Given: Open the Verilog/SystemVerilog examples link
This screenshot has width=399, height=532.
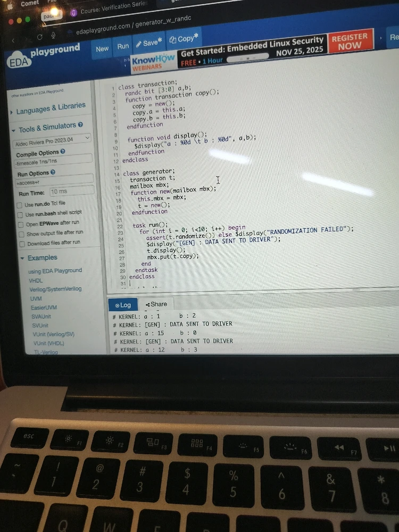Looking at the screenshot, I should 56,289.
